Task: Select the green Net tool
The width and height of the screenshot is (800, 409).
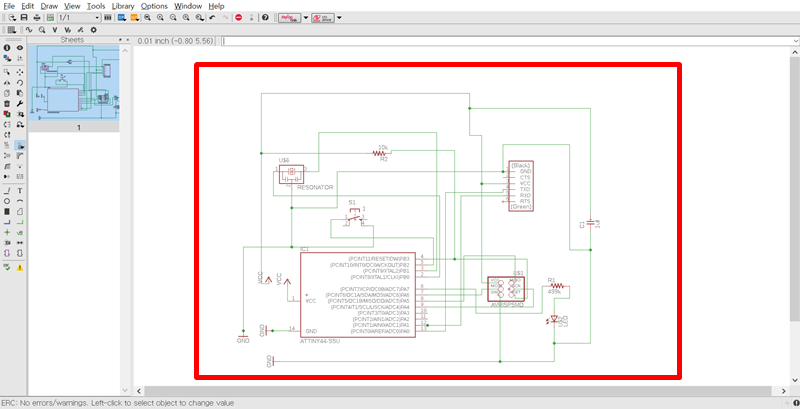Action: 20,222
